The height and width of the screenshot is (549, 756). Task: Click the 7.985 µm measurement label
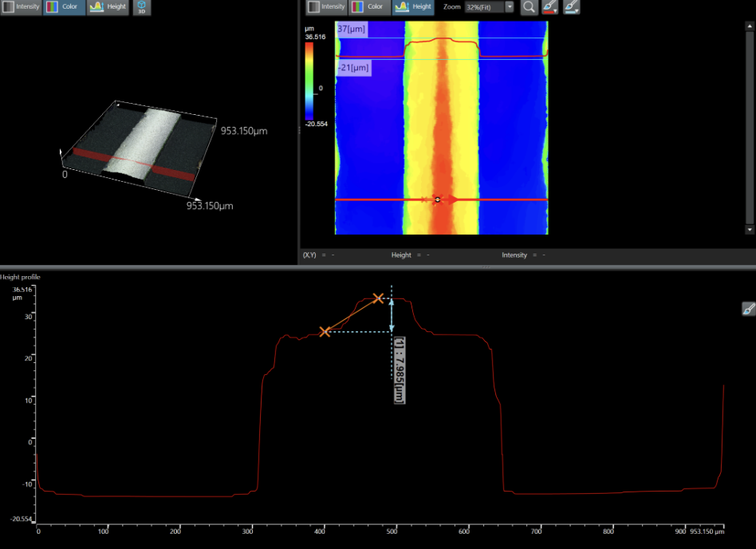coord(400,369)
